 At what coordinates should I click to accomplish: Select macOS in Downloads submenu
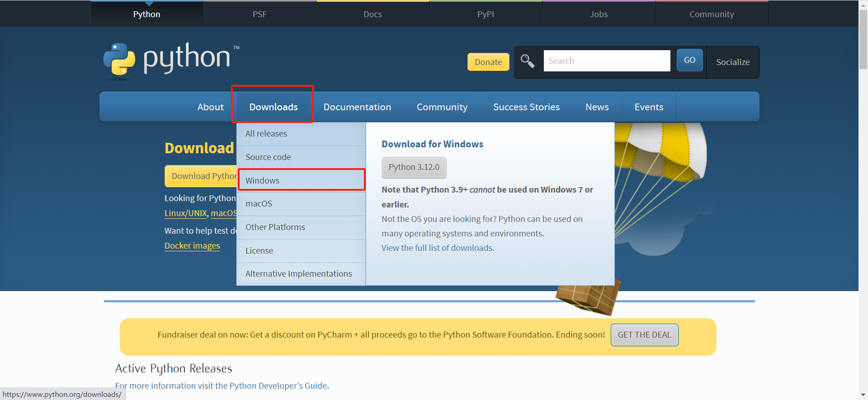[x=301, y=204]
